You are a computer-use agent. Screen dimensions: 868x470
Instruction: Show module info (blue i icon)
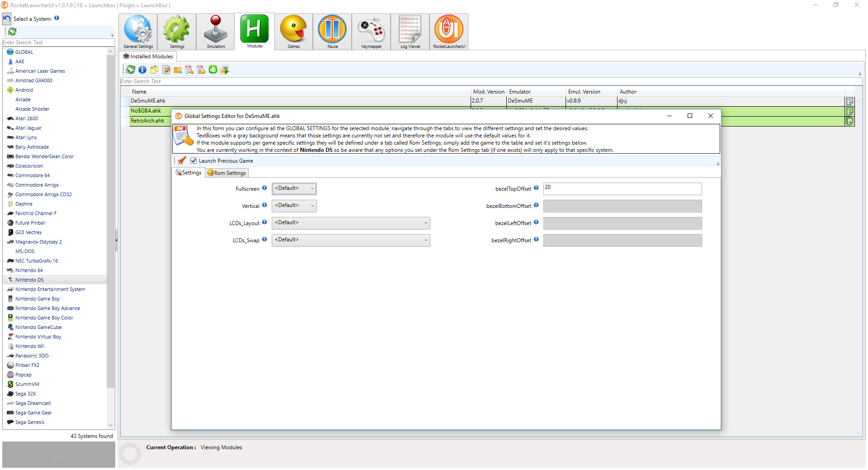point(142,70)
